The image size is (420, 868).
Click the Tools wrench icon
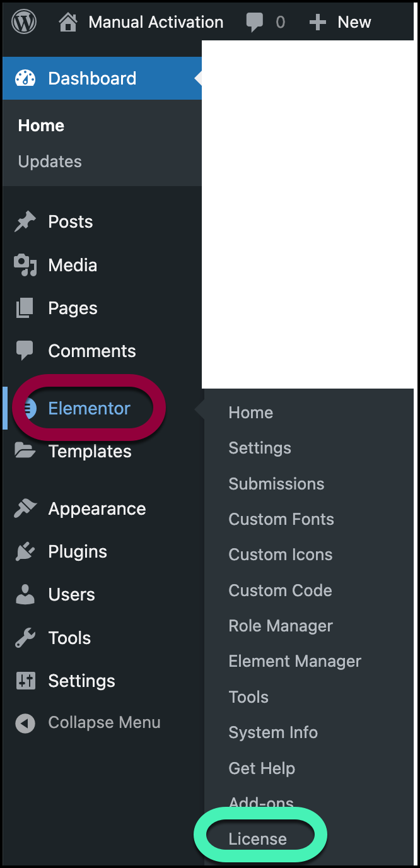click(x=25, y=638)
